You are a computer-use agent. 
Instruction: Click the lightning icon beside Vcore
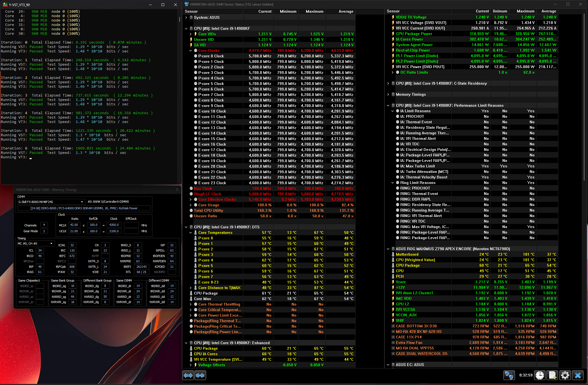[393, 282]
